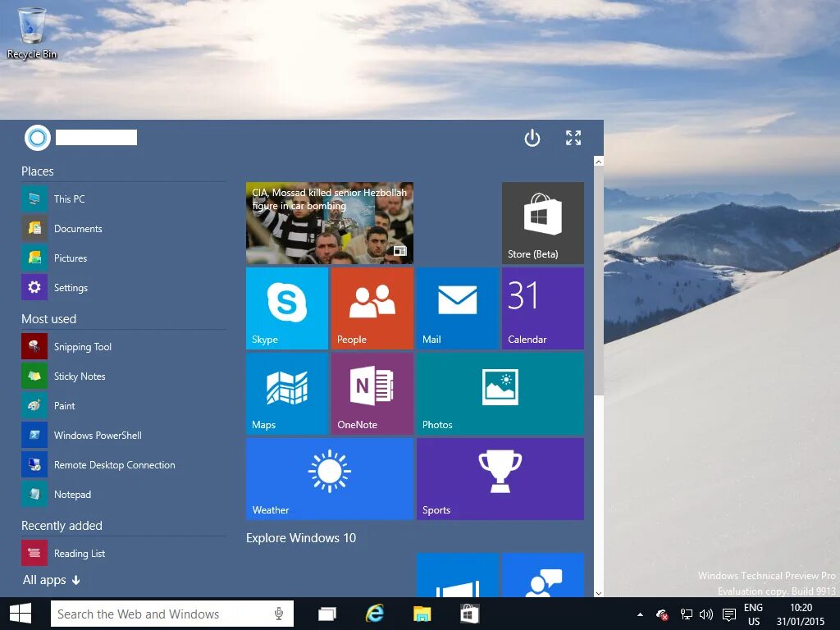Show hidden tray icons arrow
This screenshot has height=630, width=840.
click(x=640, y=614)
